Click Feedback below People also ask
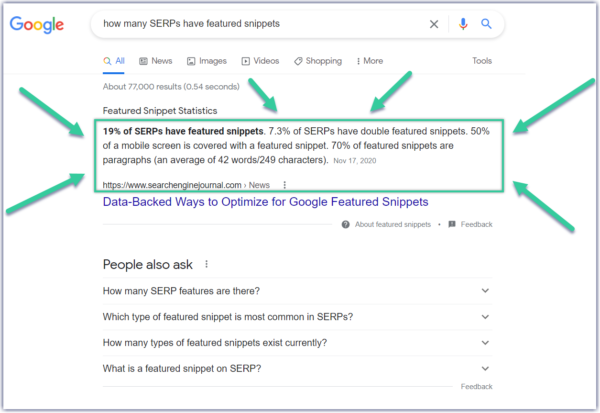Viewport: 600px width, 413px height. point(476,387)
